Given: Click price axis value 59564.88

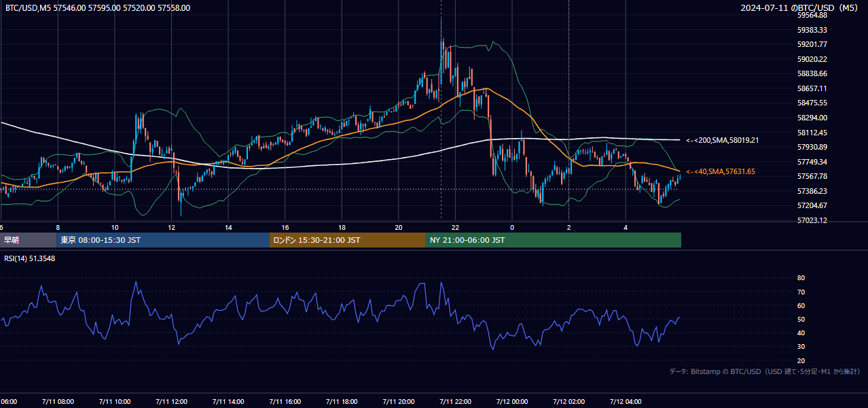Looking at the screenshot, I should point(812,15).
